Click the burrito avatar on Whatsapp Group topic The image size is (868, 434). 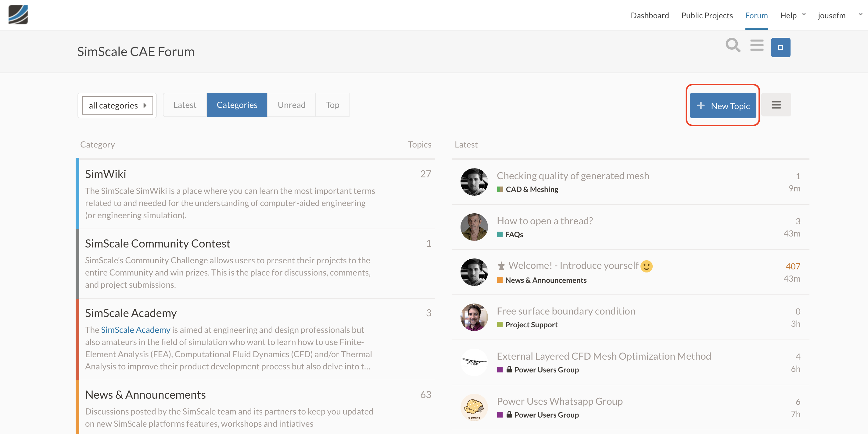click(474, 407)
